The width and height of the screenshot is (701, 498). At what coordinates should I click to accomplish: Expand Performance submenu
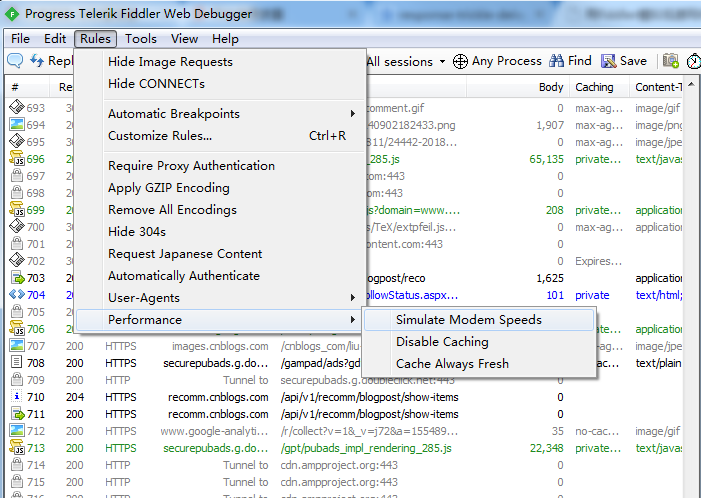(x=219, y=320)
